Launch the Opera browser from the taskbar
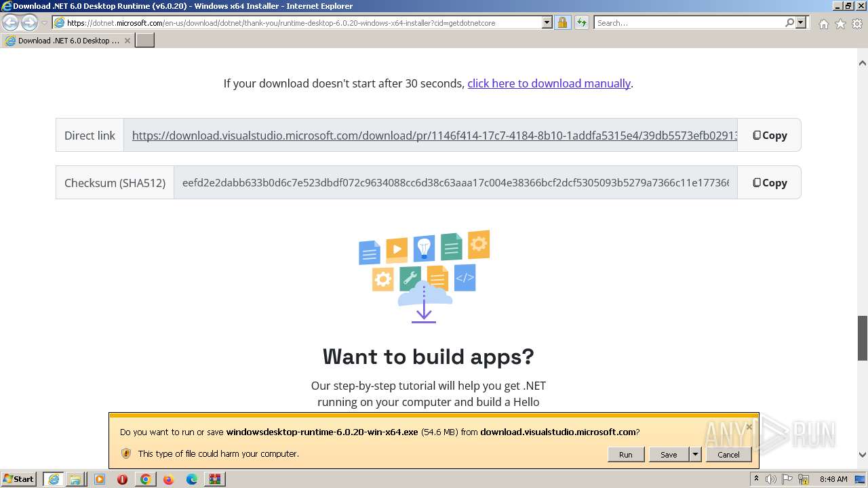Image resolution: width=868 pixels, height=488 pixels. click(x=122, y=479)
